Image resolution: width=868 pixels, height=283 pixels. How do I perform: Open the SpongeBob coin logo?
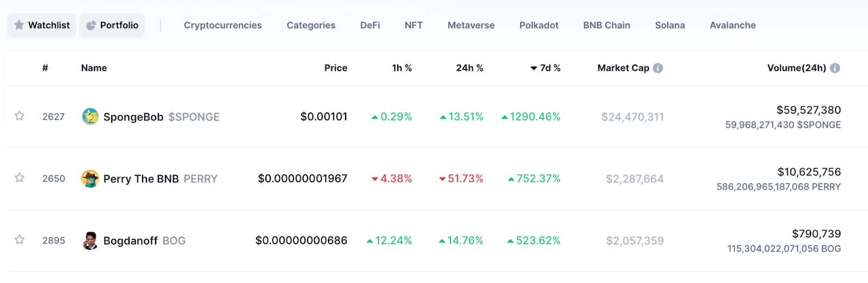point(90,116)
